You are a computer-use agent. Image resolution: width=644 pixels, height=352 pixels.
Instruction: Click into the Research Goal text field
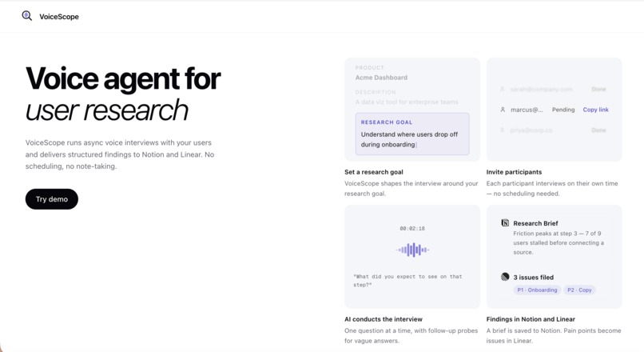(x=412, y=134)
